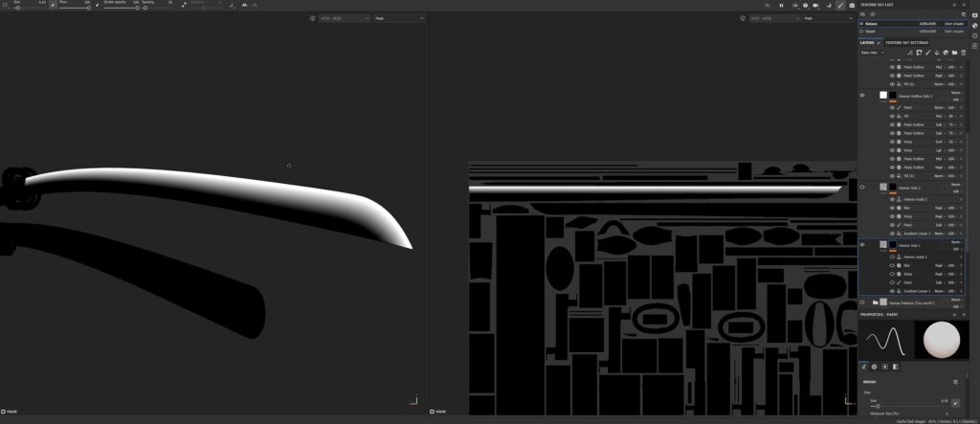
Task: Add a mask using the mask icon
Action: pos(920,53)
